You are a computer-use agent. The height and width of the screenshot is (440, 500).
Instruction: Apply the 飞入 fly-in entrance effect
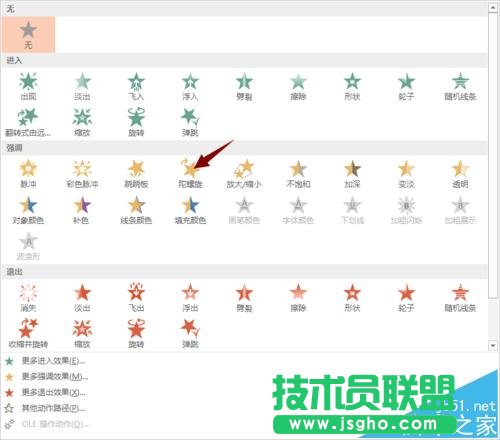pos(136,86)
